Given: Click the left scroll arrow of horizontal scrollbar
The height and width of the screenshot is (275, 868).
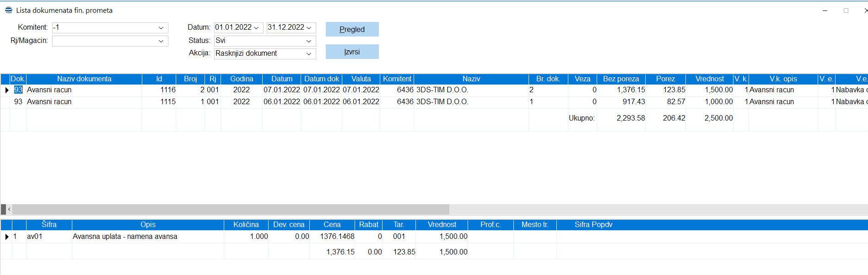Looking at the screenshot, I should [x=9, y=209].
